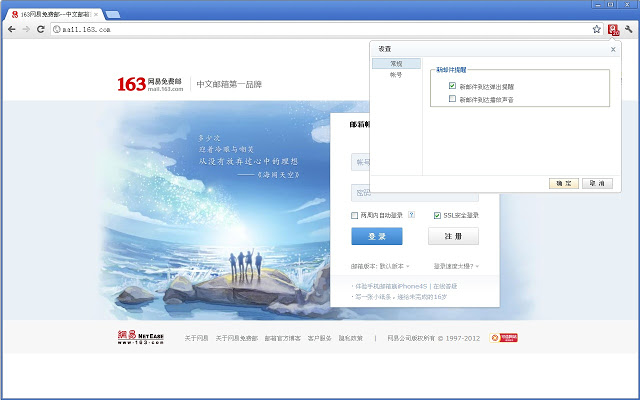Click the 帐号 account input field
This screenshot has width=640, height=400.
[360, 162]
